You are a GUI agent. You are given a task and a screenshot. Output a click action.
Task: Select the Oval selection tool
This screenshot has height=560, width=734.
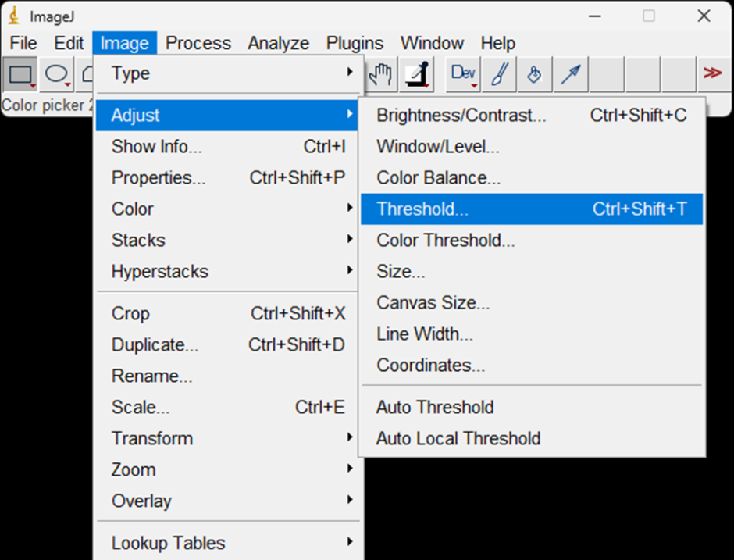click(56, 74)
